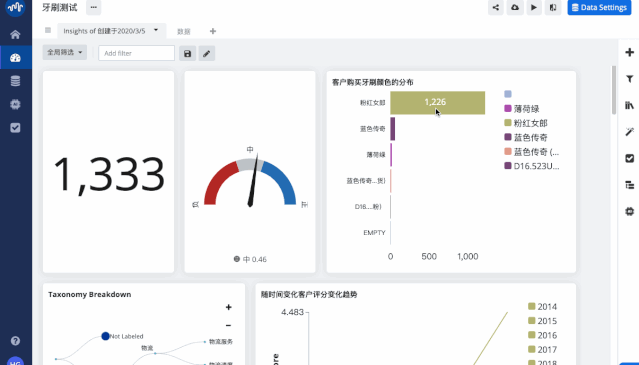Click the 牙刷测试 project title
The image size is (639, 365).
(59, 7)
